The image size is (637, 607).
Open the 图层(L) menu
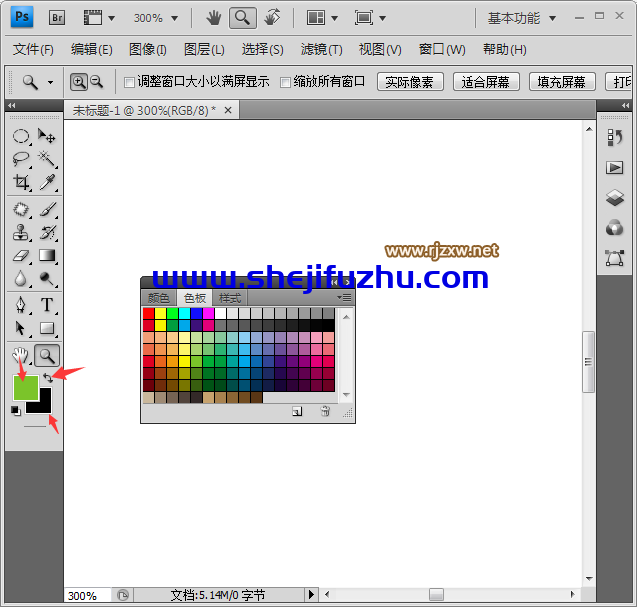pyautogui.click(x=204, y=50)
